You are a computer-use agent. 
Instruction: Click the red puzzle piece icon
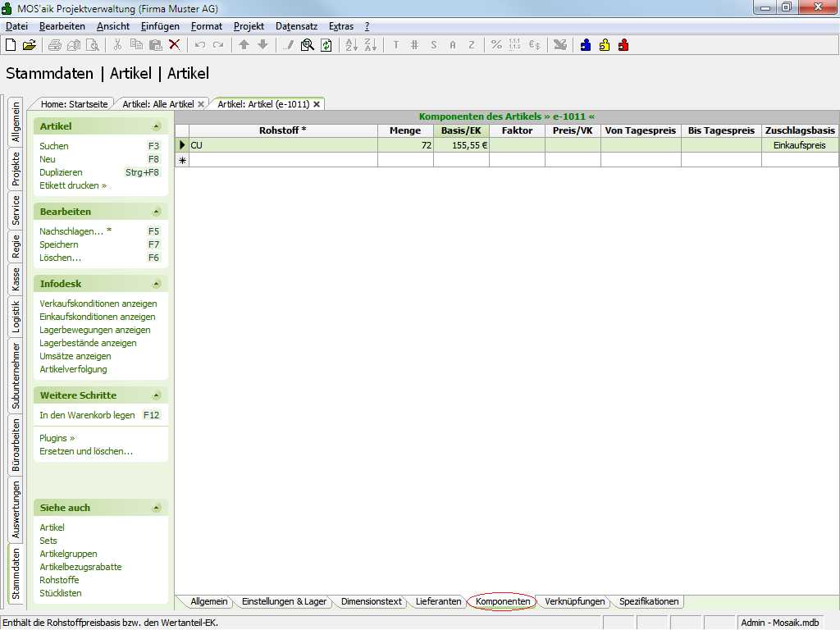coord(623,45)
